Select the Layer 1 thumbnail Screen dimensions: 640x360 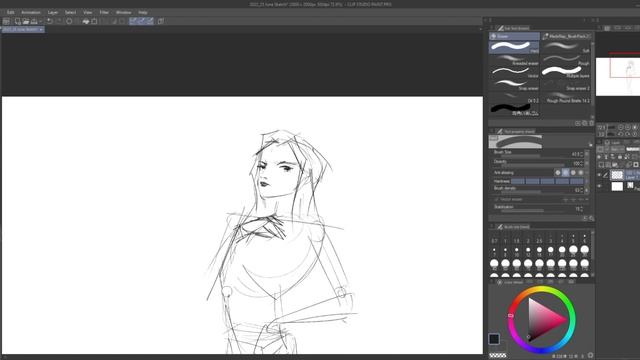[617, 175]
